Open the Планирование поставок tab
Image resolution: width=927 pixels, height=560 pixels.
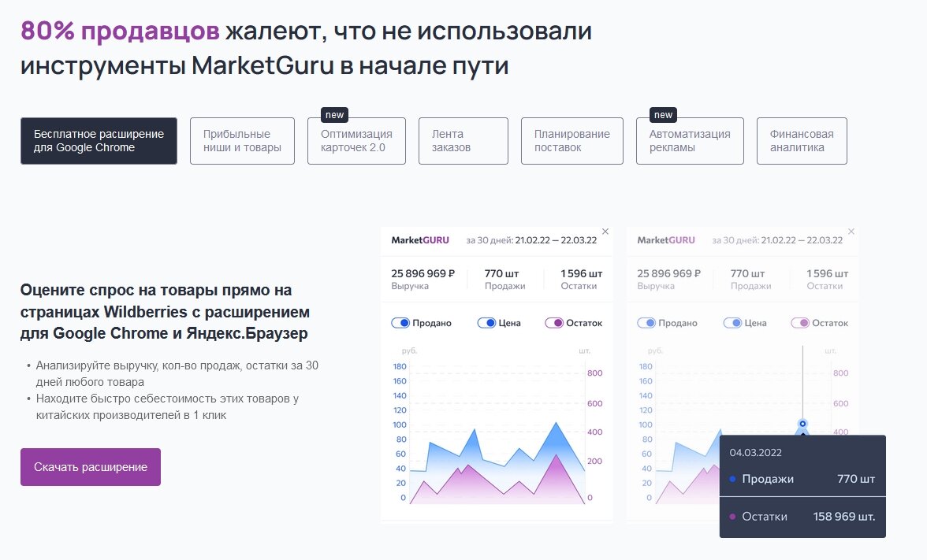(x=571, y=140)
